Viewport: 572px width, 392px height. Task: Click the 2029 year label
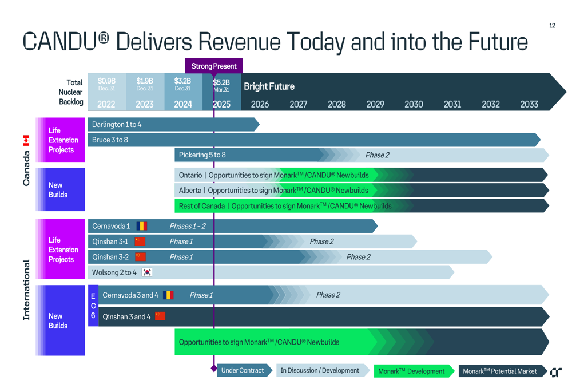375,104
